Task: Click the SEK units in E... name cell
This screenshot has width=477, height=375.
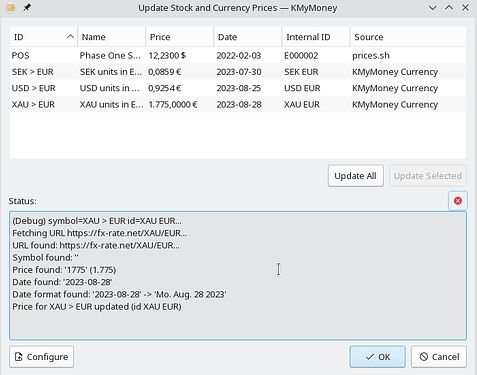Action: click(112, 72)
